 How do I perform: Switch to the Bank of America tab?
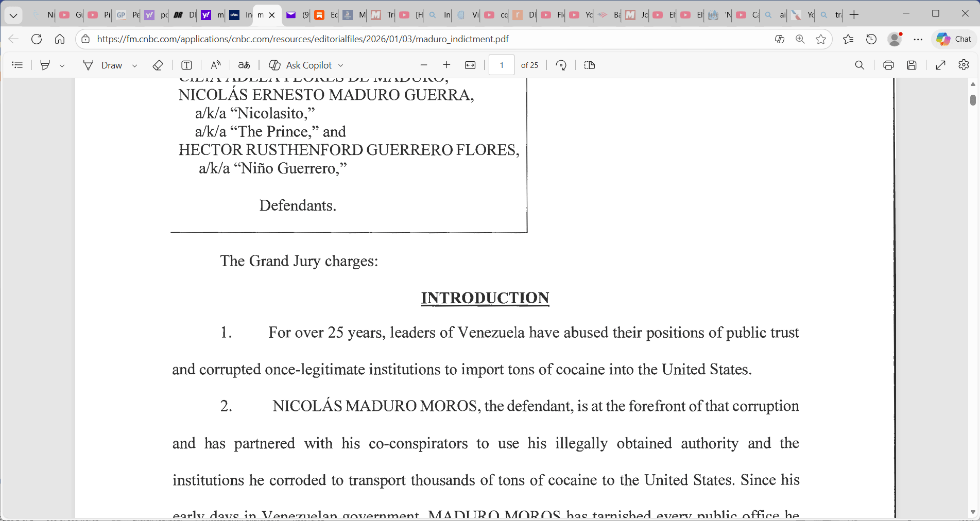coord(609,15)
